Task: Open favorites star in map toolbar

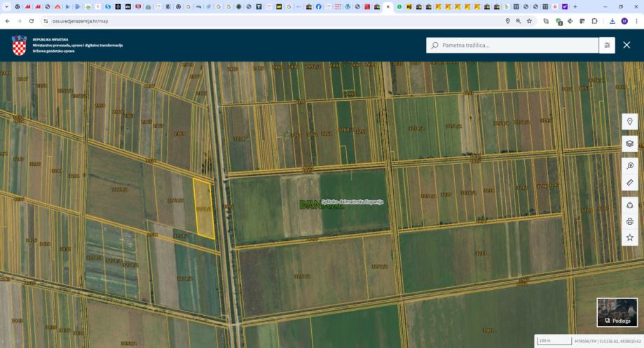Action: tap(629, 238)
